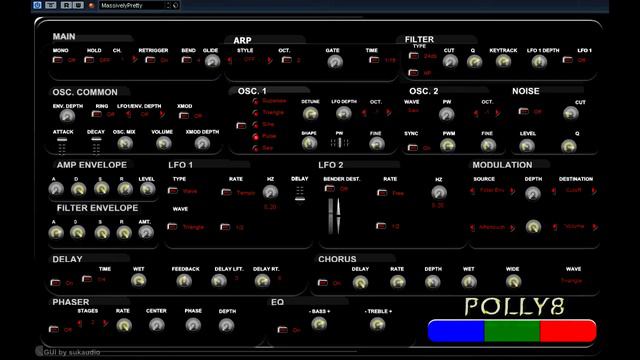Select next ARP style with right arrow
Viewport: 640px width, 360px height.
pos(270,60)
